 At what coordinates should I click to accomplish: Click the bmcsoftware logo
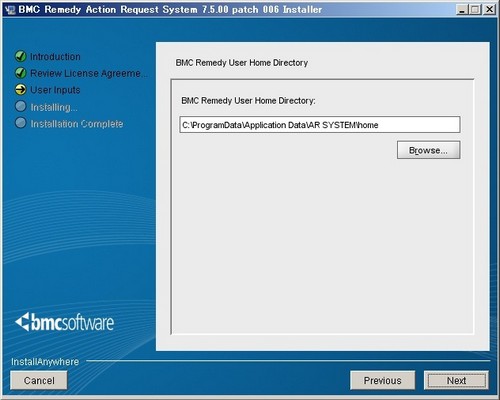click(x=65, y=322)
